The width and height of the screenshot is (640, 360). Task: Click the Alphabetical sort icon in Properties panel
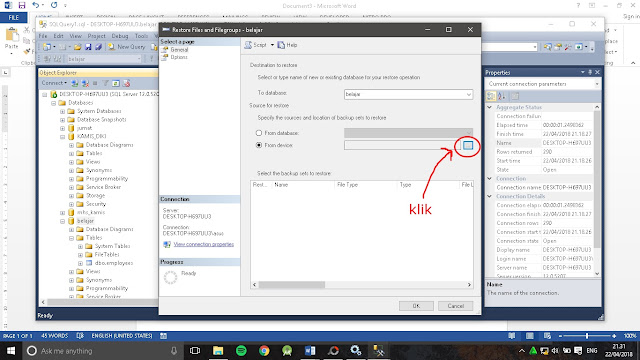(501, 96)
